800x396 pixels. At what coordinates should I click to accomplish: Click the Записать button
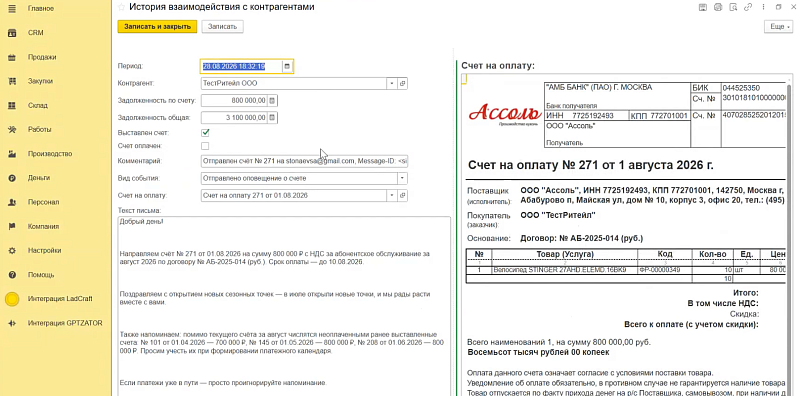click(222, 27)
